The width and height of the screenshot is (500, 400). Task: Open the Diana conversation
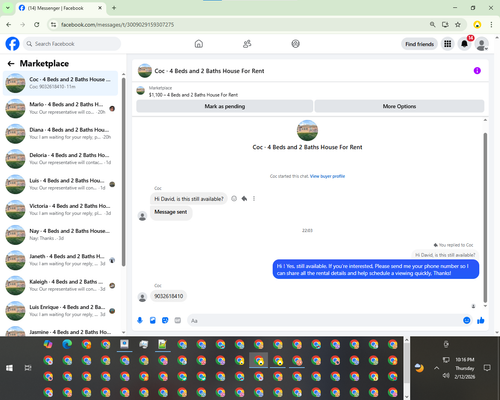coord(60,133)
